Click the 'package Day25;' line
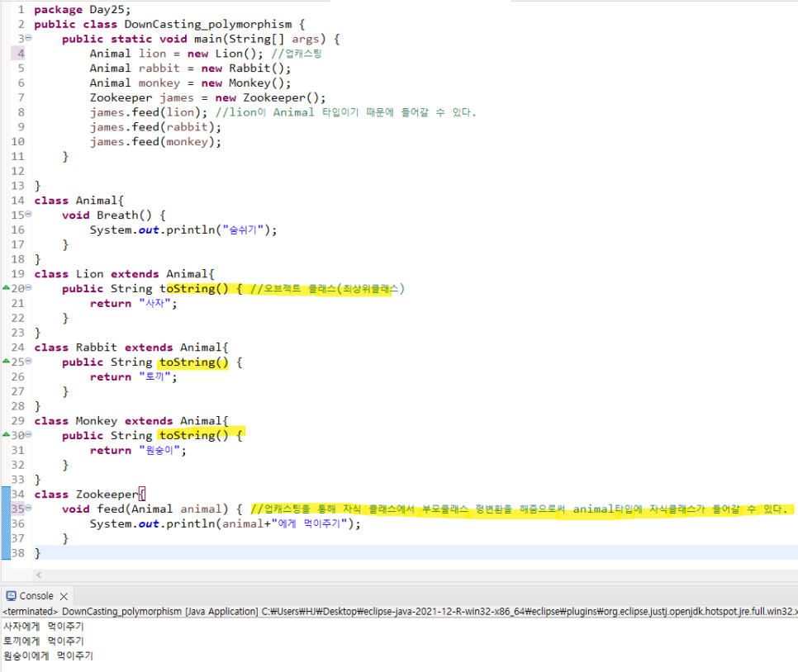The image size is (798, 672). pyautogui.click(x=83, y=10)
